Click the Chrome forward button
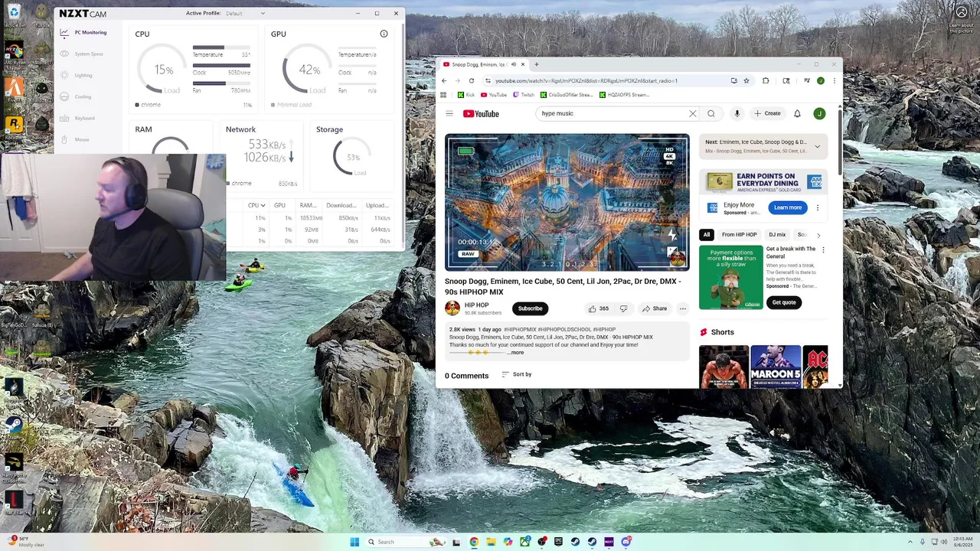This screenshot has width=980, height=551. pos(457,80)
